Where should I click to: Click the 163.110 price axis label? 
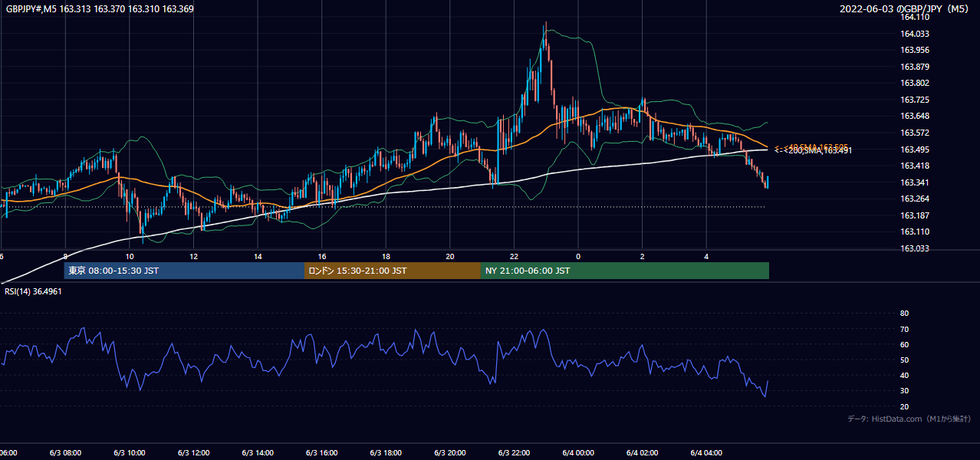coord(914,232)
